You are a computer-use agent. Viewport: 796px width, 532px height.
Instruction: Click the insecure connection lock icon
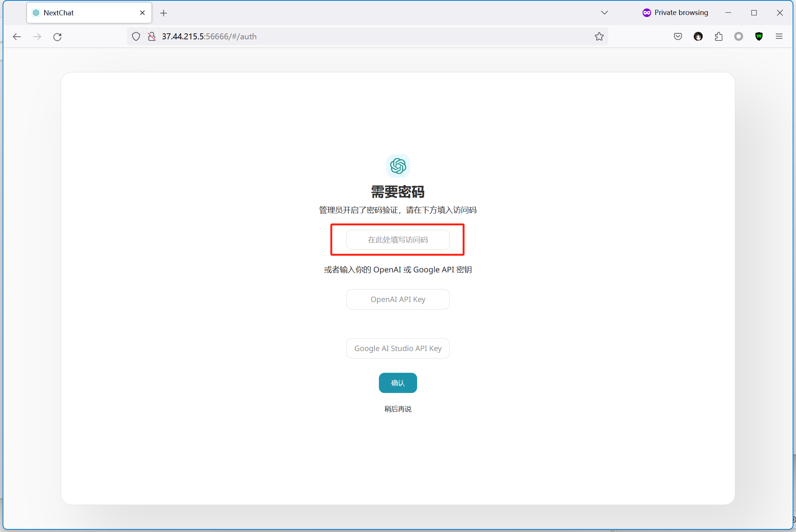[x=151, y=36]
